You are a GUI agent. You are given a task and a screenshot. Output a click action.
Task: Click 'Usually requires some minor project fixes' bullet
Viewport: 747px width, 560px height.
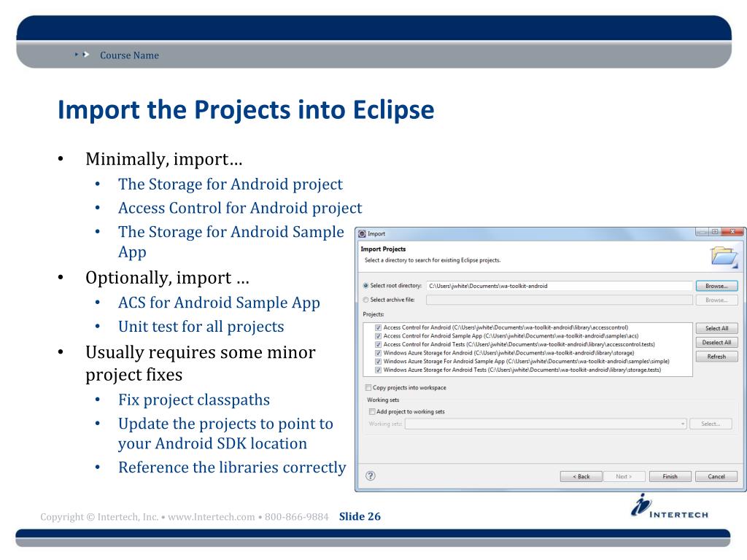pyautogui.click(x=201, y=363)
